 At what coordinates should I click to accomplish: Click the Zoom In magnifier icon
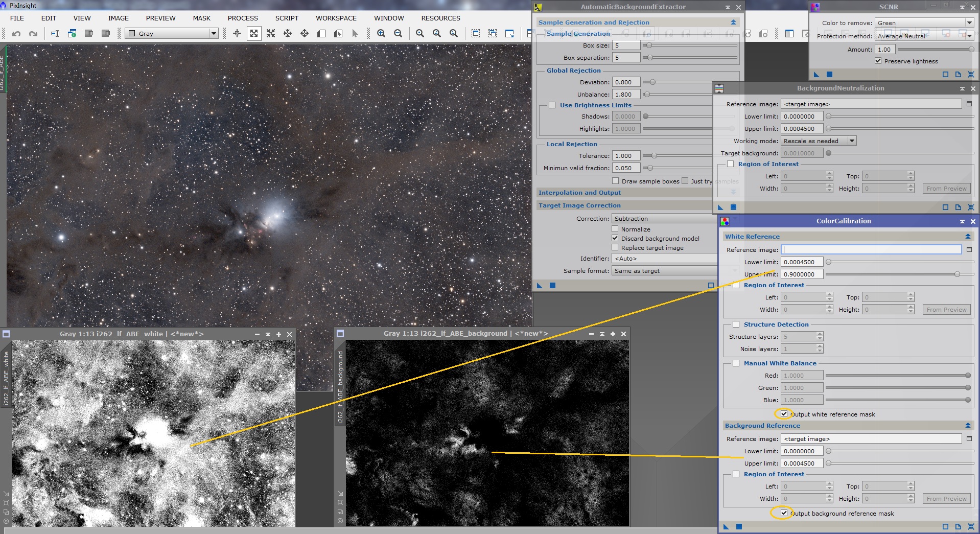pyautogui.click(x=381, y=34)
